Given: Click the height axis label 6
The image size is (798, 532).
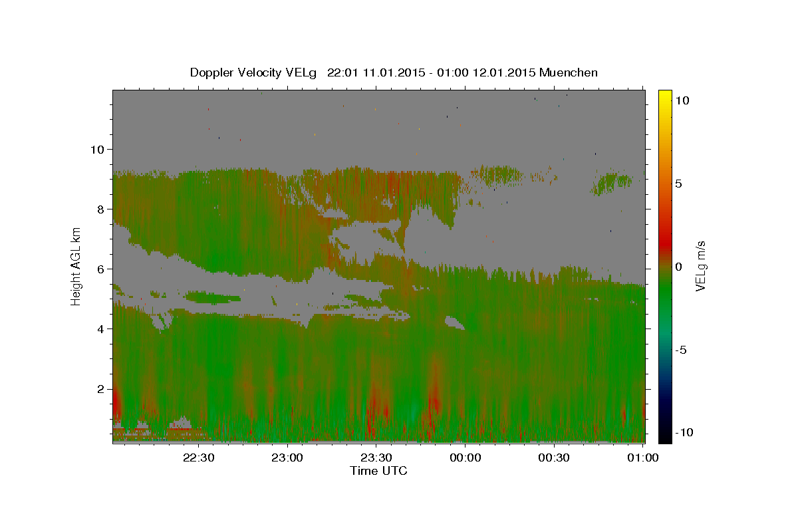Looking at the screenshot, I should [102, 269].
